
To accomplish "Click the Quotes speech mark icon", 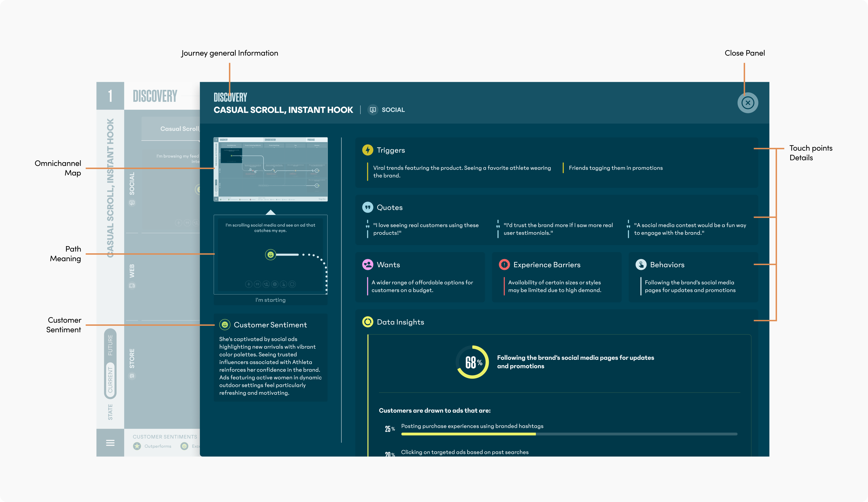I will coord(367,207).
